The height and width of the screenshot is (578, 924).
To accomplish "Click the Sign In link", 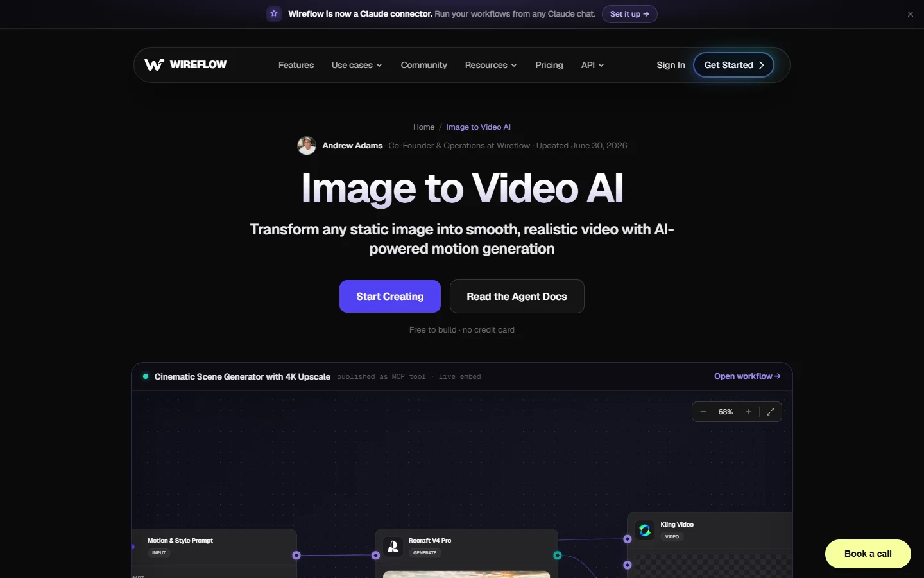I will click(x=671, y=65).
